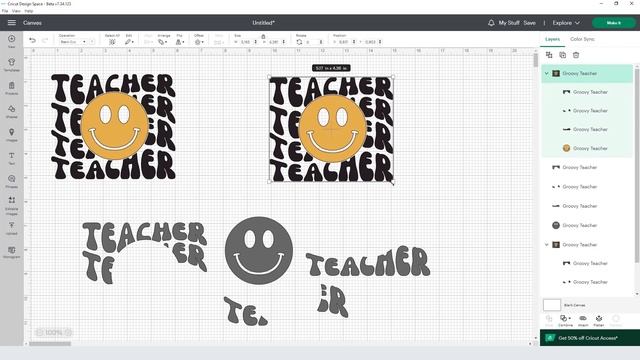Viewport: 640px width, 360px height.
Task: Click the Blank Canvas white swatch
Action: pos(552,305)
